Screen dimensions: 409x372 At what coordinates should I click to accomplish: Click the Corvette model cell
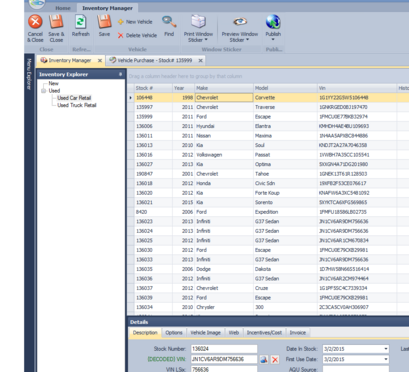point(285,98)
